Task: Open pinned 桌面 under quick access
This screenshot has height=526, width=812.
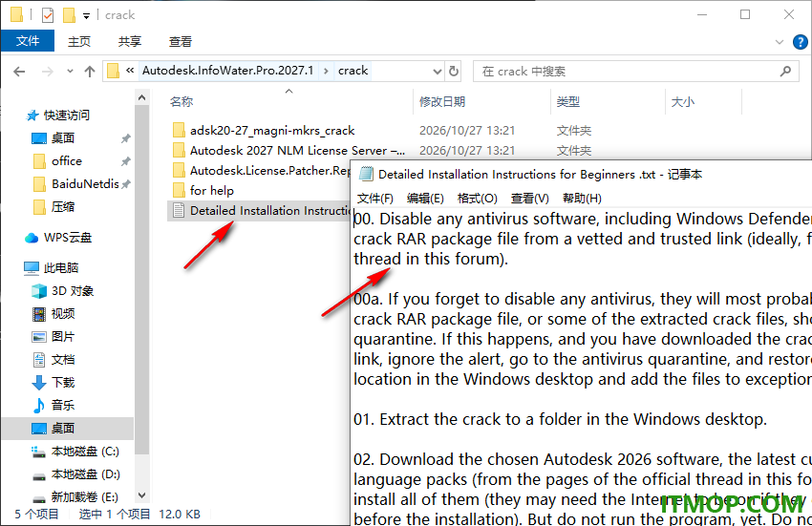Action: [x=63, y=138]
